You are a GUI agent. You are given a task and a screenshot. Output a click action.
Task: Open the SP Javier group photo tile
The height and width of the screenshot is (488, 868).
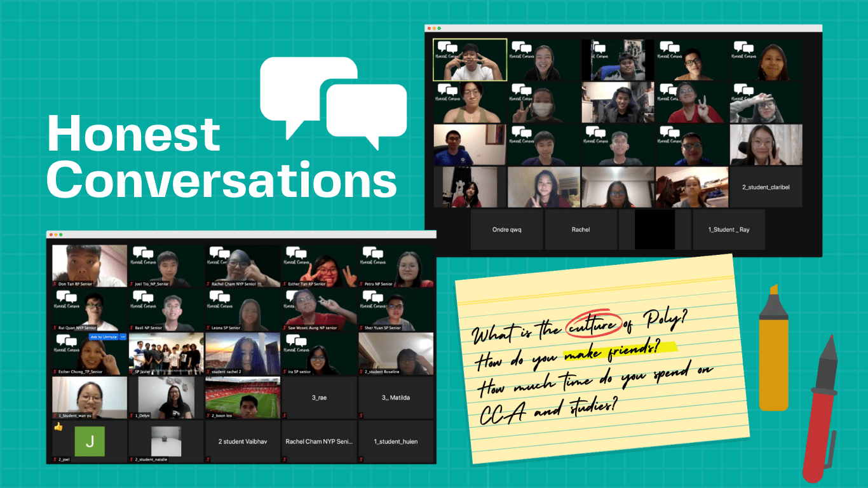point(166,354)
